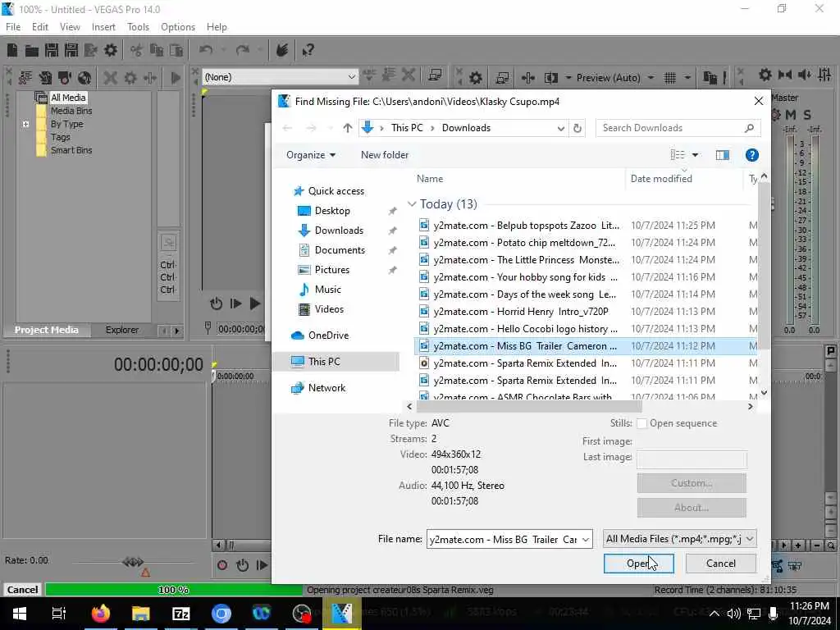Click the Downmix Output icon in Master Bus
Image resolution: width=840 pixels, height=630 pixels.
pos(785,75)
